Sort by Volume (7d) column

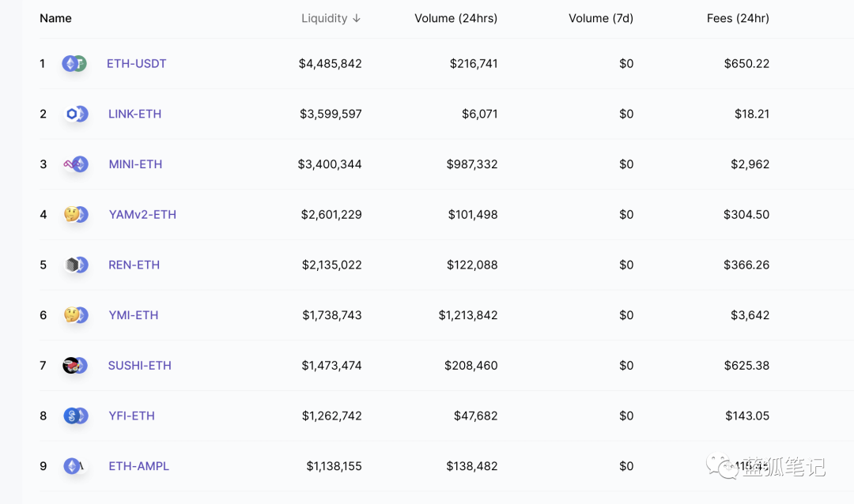tap(600, 18)
